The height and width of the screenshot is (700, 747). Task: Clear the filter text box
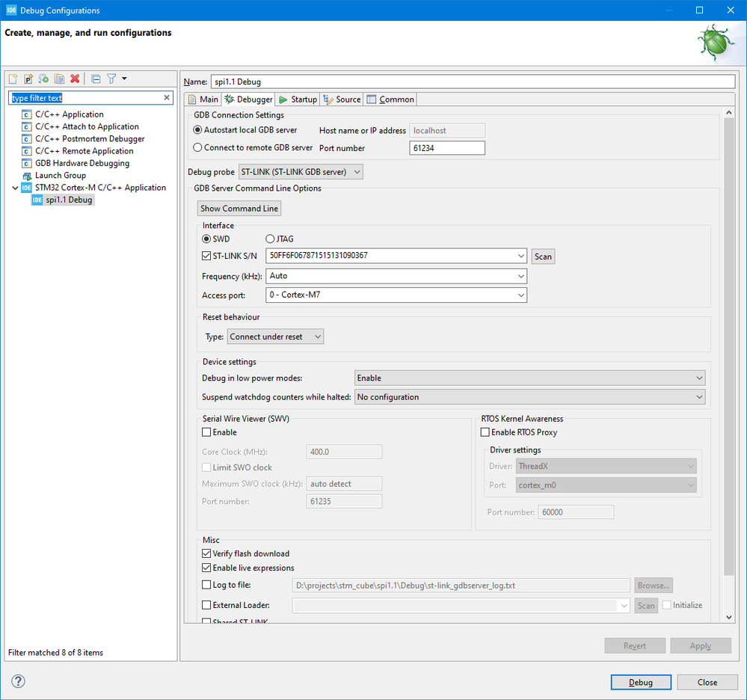[167, 98]
